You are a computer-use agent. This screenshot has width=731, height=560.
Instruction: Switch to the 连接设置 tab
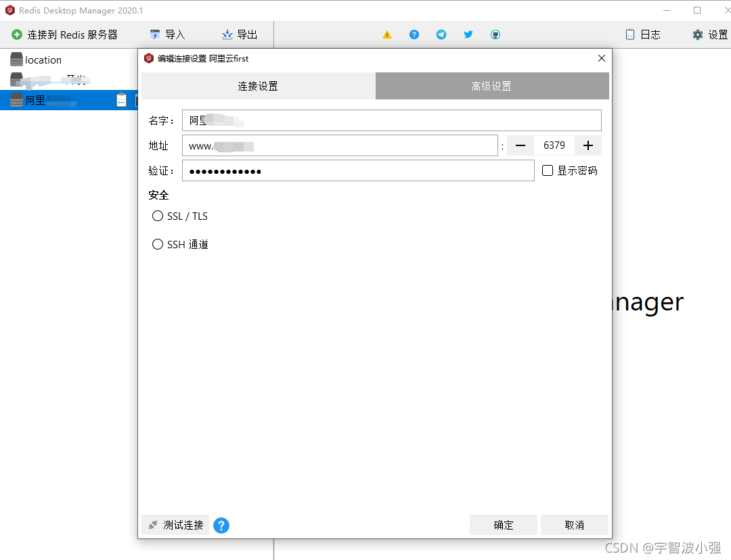258,86
